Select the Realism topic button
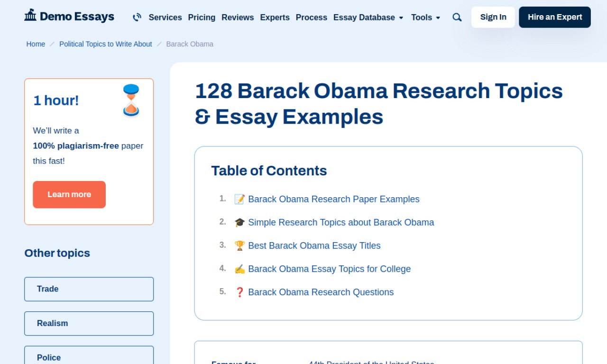 [89, 323]
